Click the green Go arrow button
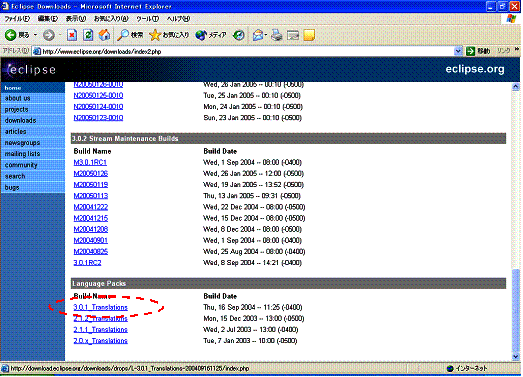 (470, 51)
